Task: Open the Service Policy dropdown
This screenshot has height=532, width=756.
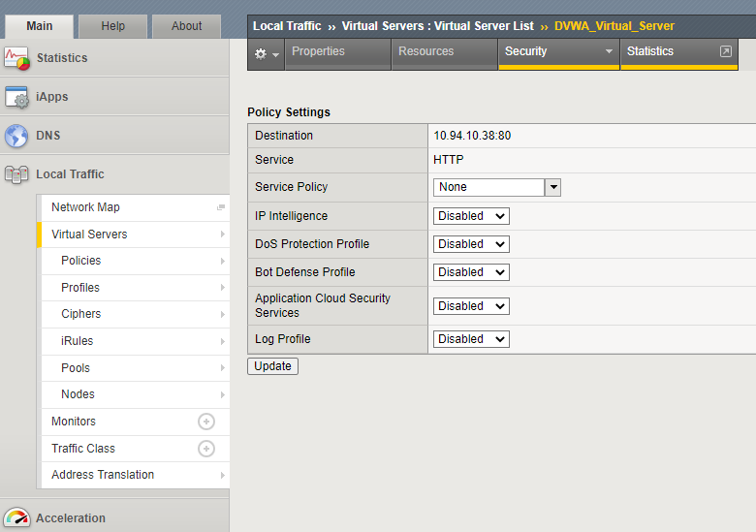Action: pos(497,187)
